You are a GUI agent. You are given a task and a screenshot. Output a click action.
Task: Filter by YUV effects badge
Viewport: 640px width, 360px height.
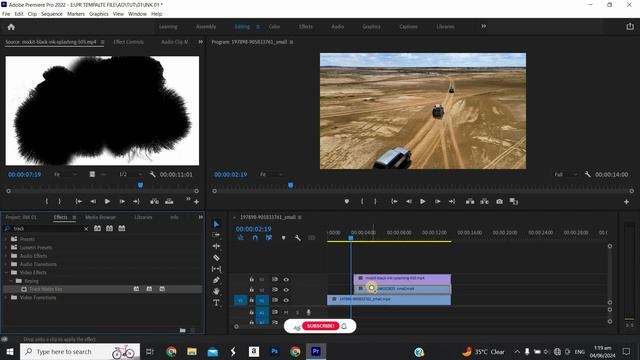click(122, 229)
